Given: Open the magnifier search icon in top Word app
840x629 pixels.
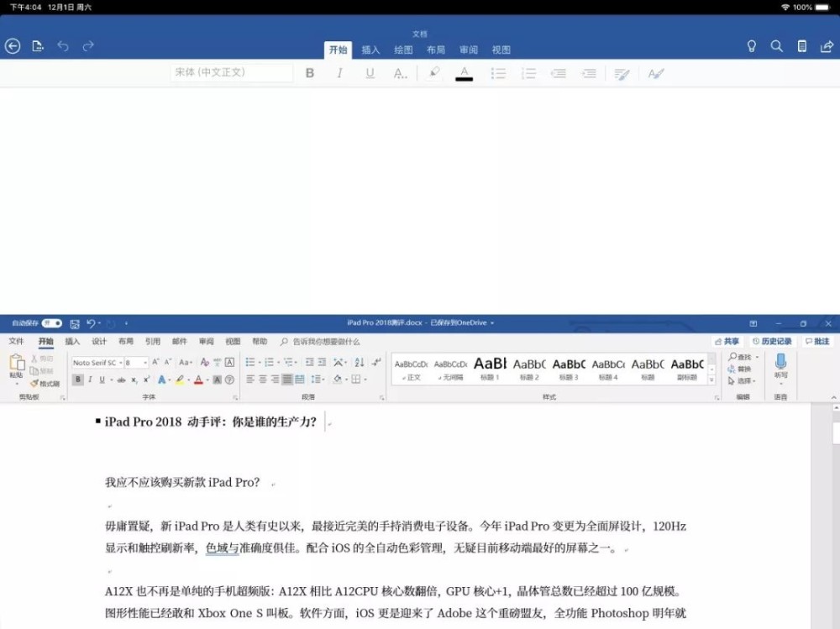Looking at the screenshot, I should click(777, 46).
